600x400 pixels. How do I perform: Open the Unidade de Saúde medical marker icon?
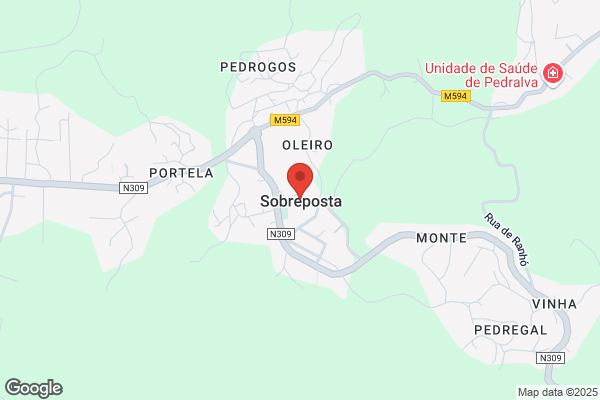[553, 73]
